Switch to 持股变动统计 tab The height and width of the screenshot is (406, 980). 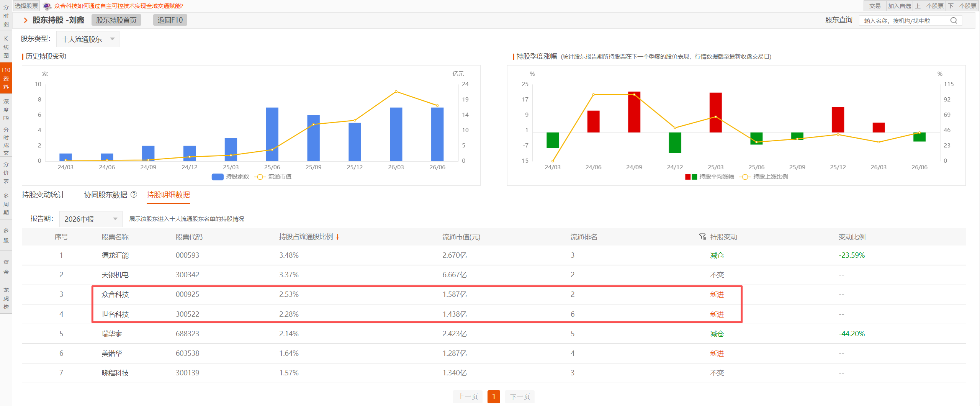point(43,195)
